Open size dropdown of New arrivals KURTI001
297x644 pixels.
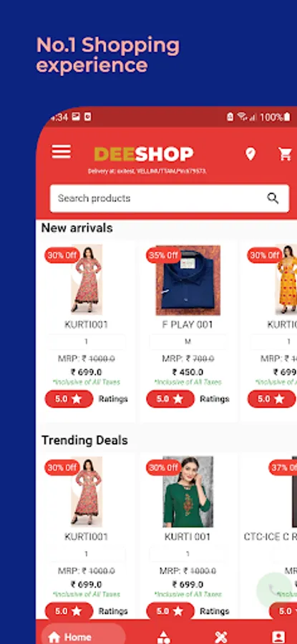tap(87, 342)
